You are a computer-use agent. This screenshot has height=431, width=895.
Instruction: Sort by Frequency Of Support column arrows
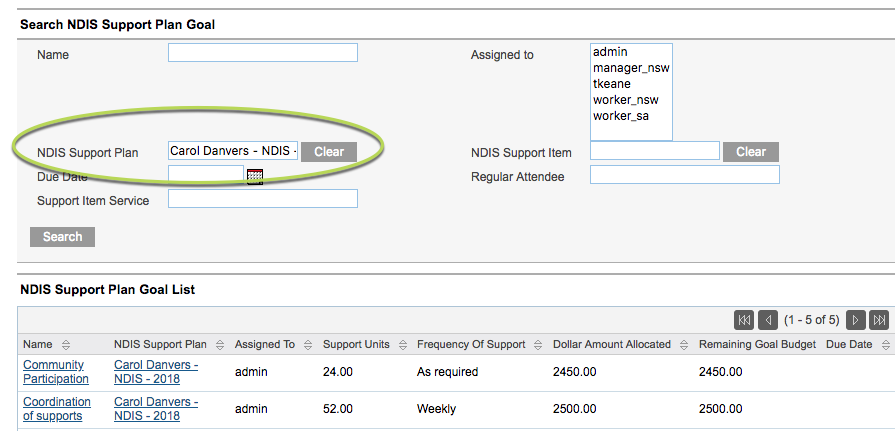tap(538, 345)
